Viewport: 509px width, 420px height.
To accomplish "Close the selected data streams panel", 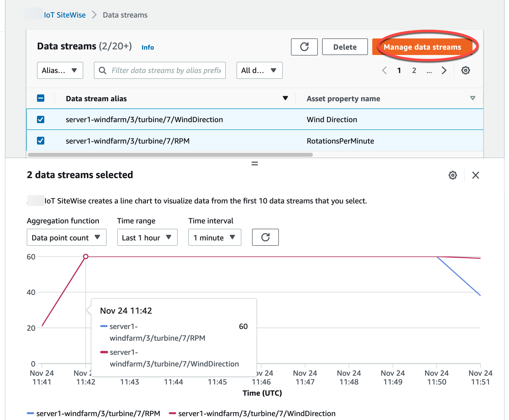I will coord(475,175).
